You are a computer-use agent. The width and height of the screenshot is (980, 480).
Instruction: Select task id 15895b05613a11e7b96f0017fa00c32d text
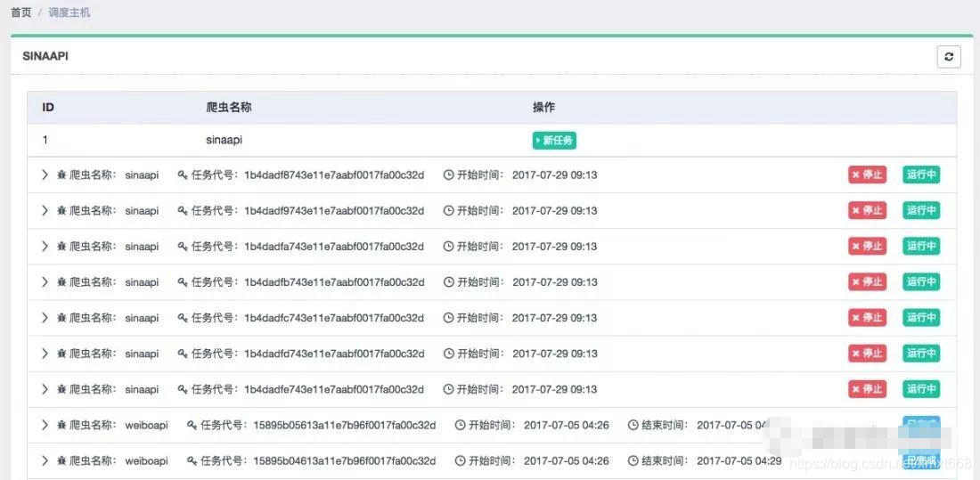point(345,426)
